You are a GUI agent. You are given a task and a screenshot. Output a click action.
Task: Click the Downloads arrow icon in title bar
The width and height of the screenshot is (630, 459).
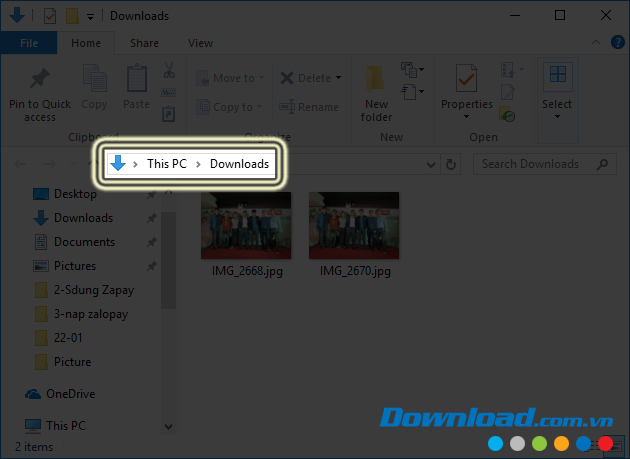17,15
